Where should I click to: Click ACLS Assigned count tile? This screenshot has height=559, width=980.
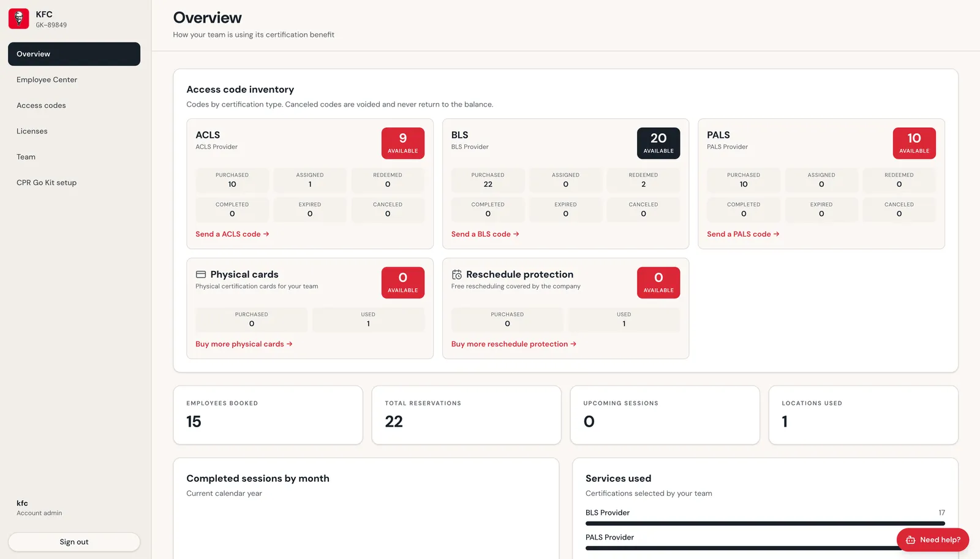[310, 180]
